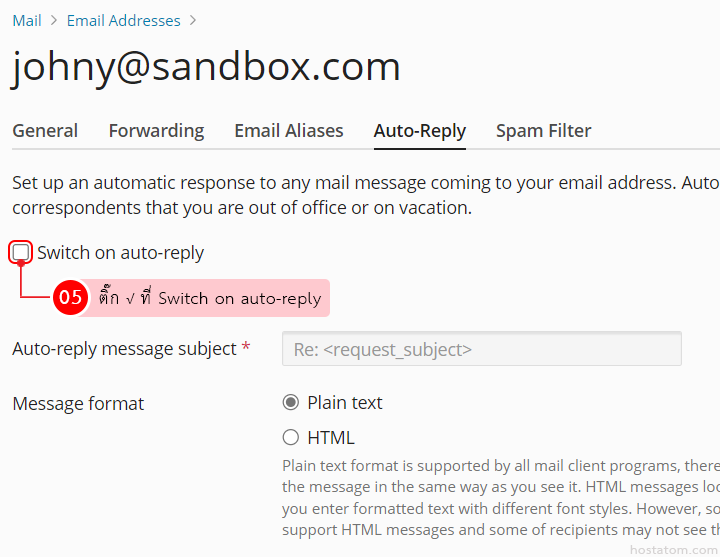The height and width of the screenshot is (557, 720).
Task: Select the Plain text format option
Action: point(291,403)
